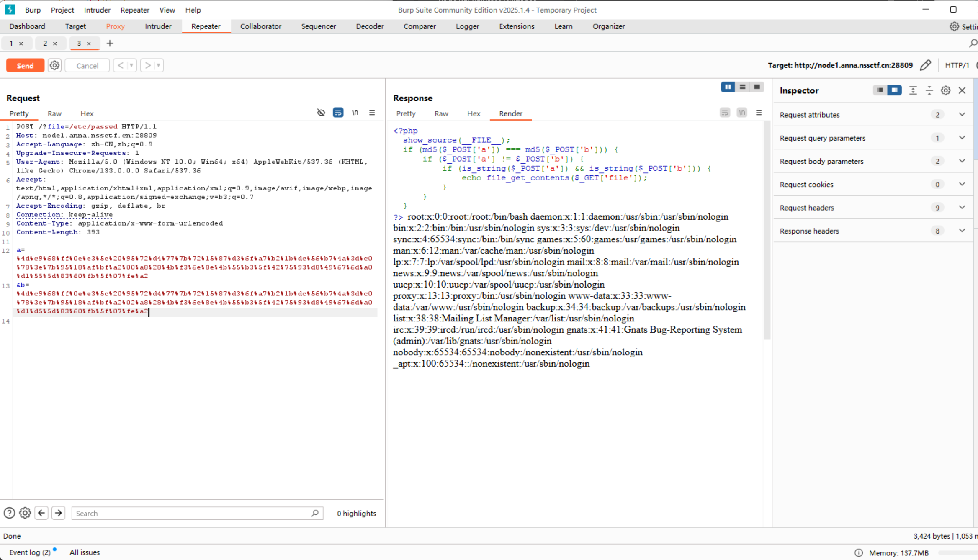Click the add new Repeater tab plus
The width and height of the screenshot is (978, 560).
(110, 43)
